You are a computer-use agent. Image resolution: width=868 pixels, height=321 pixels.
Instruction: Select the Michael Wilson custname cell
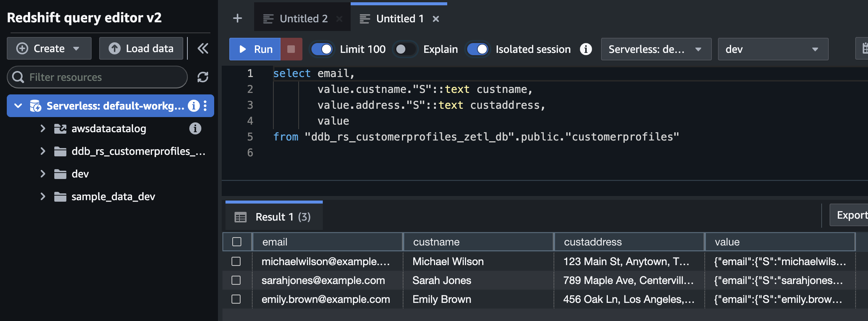tap(478, 261)
